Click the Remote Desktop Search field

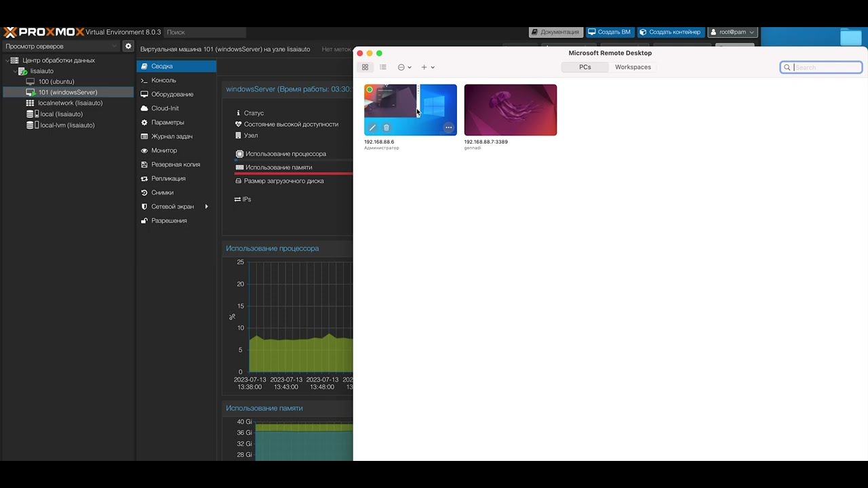821,67
